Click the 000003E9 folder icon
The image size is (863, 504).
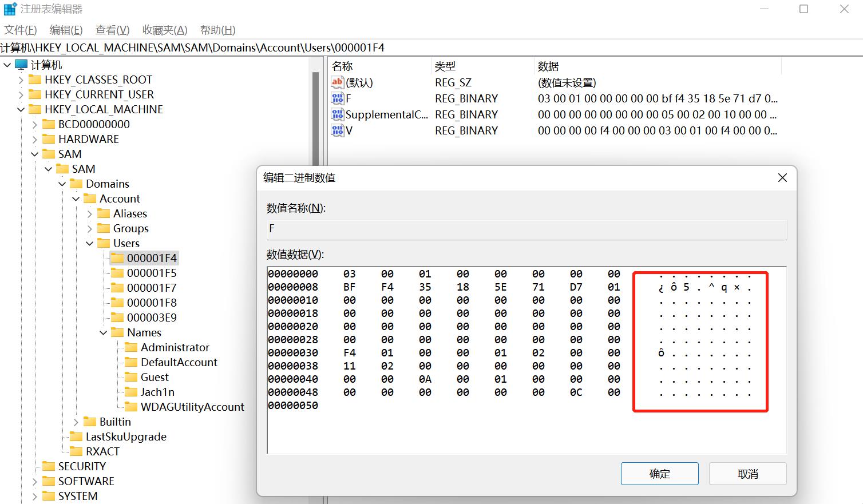[x=117, y=318]
